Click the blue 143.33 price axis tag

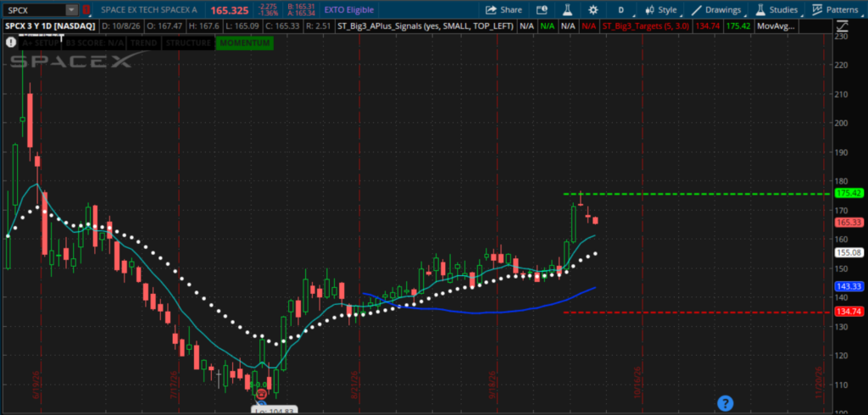(849, 286)
